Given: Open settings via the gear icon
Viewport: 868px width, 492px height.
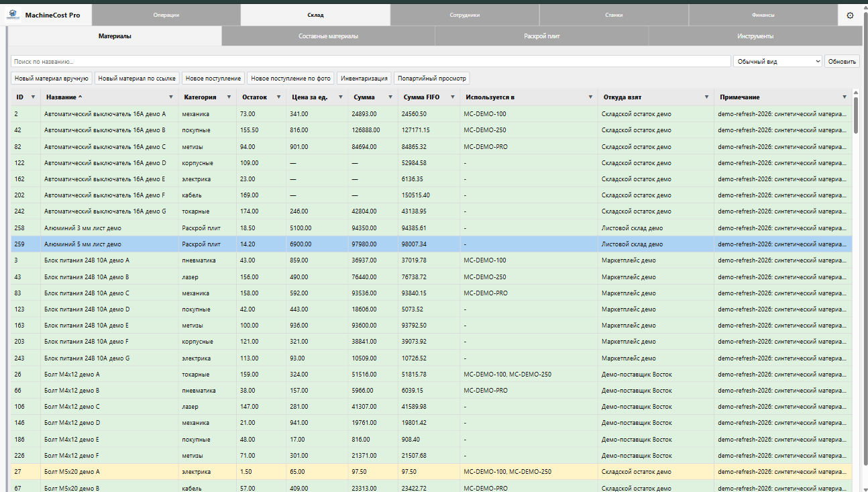Looking at the screenshot, I should (x=850, y=15).
